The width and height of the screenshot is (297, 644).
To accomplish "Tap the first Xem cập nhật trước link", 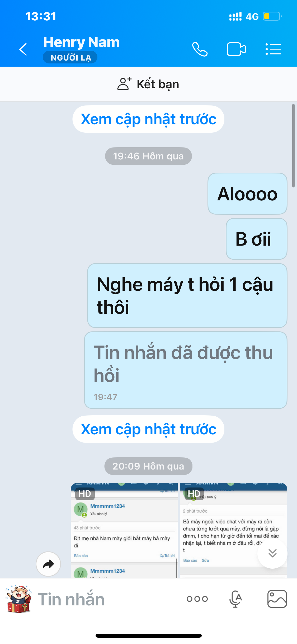I will coord(148,119).
